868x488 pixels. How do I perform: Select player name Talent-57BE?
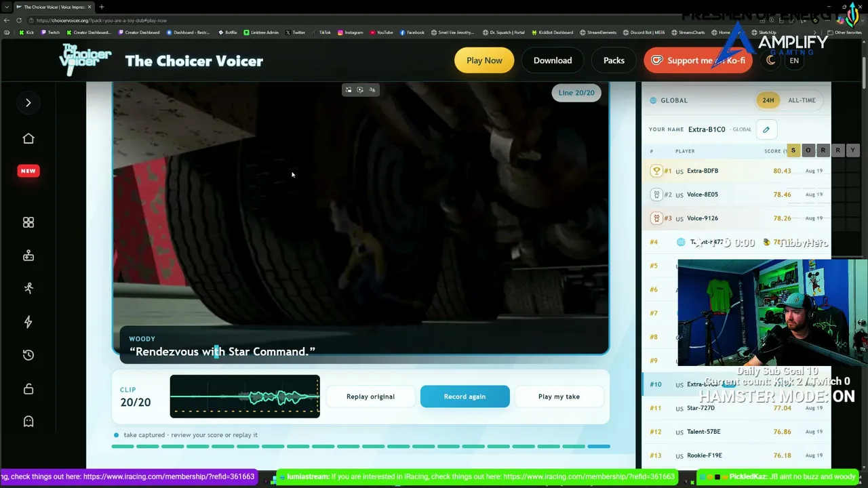[x=704, y=432]
